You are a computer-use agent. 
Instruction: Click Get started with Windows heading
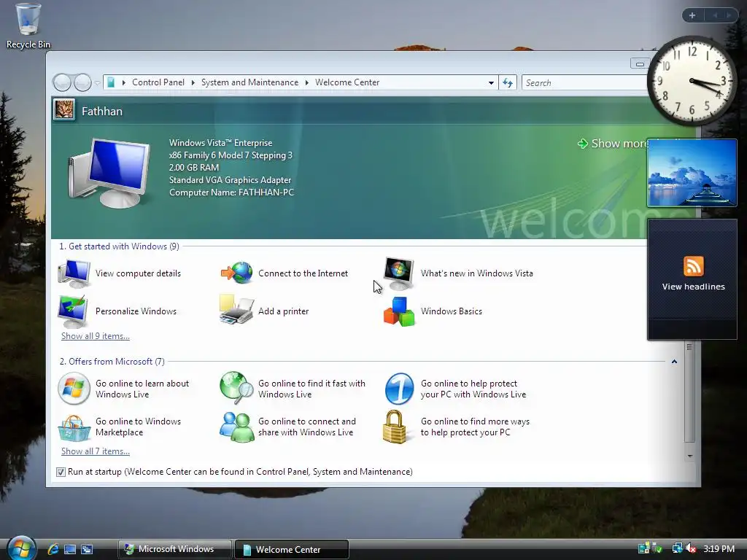pyautogui.click(x=119, y=246)
